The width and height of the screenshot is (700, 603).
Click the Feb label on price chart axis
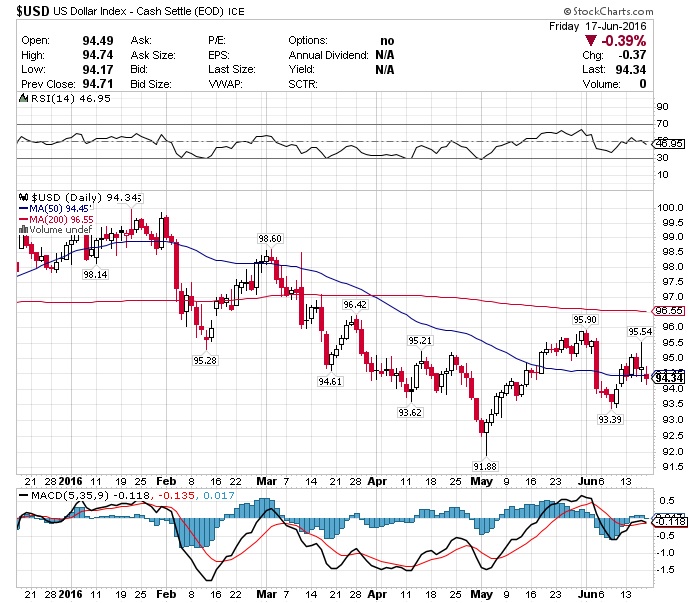coord(166,481)
